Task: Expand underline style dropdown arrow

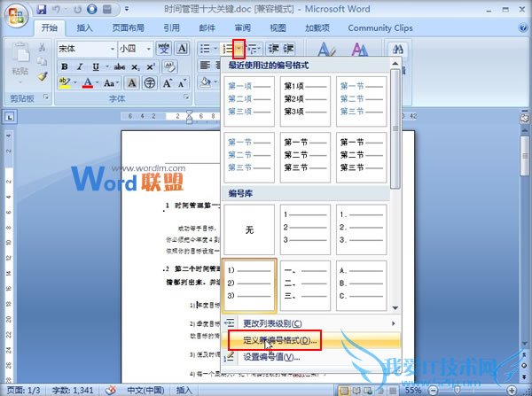Action: pyautogui.click(x=107, y=66)
